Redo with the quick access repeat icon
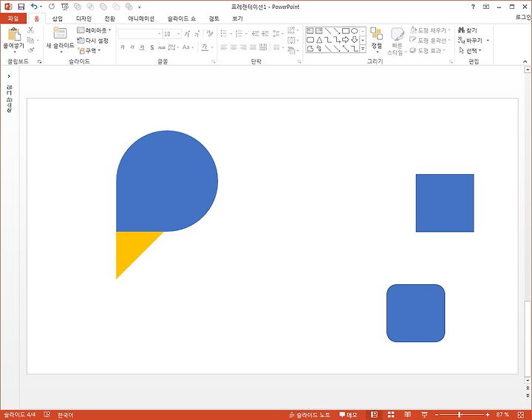Image resolution: width=532 pixels, height=420 pixels. coord(52,7)
